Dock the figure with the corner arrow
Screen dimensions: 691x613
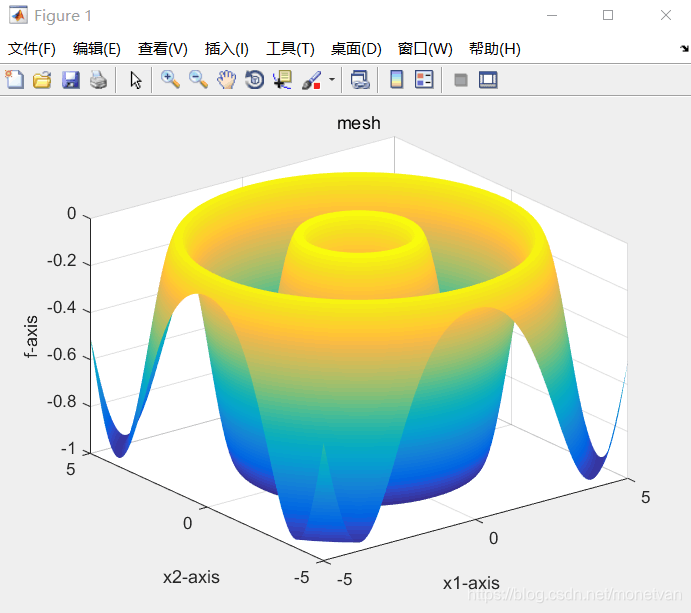coord(684,48)
